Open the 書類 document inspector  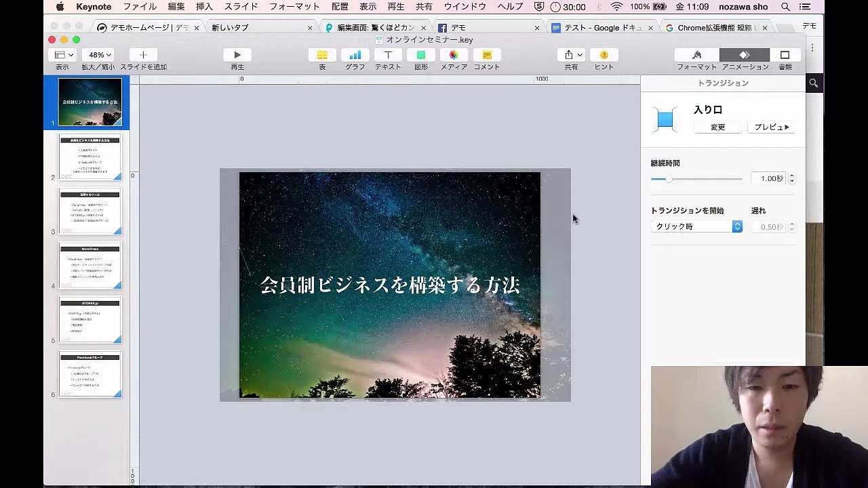click(785, 55)
